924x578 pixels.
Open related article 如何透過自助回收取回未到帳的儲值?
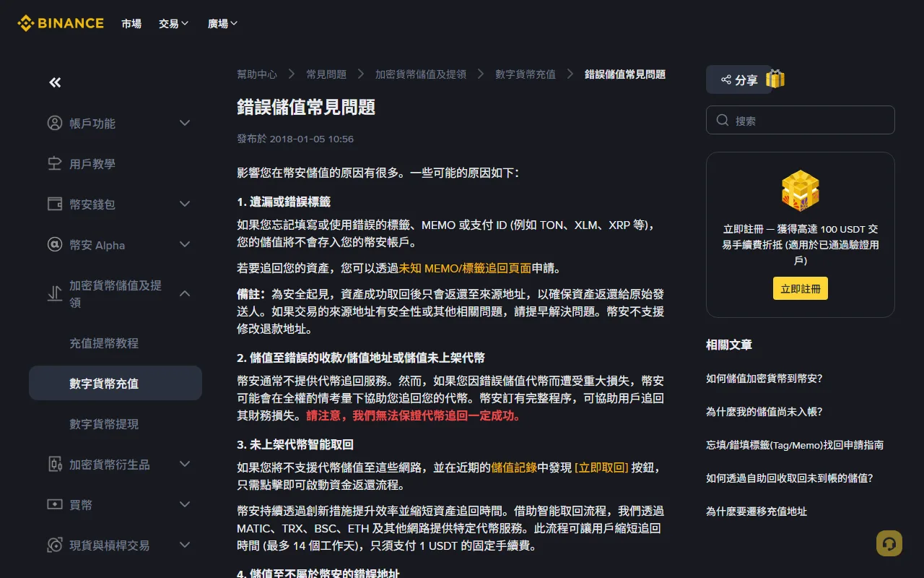(x=790, y=478)
